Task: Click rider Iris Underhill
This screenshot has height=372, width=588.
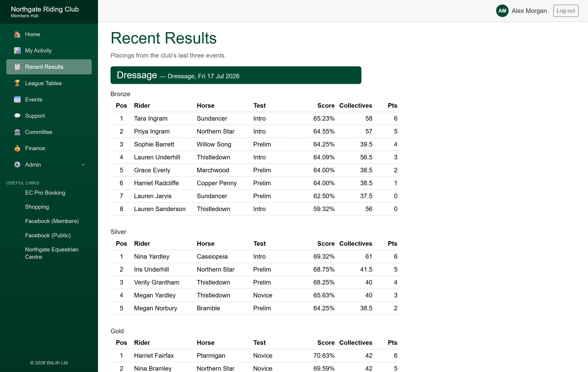Action: [151, 269]
